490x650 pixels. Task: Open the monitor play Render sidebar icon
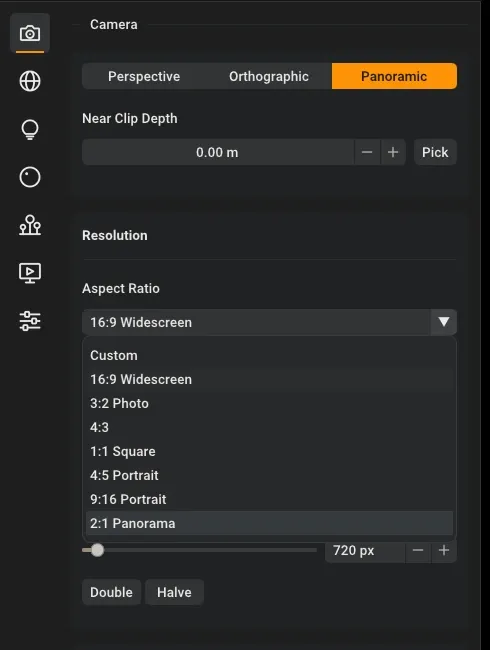30,273
